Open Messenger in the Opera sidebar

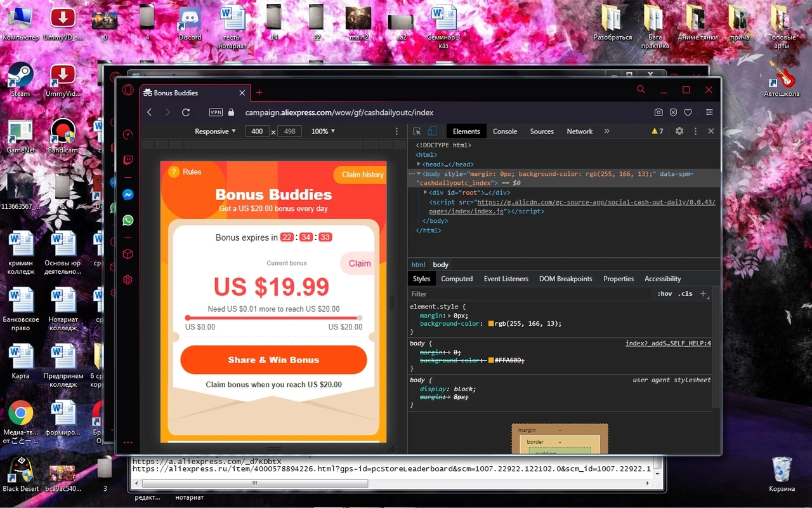click(x=128, y=195)
